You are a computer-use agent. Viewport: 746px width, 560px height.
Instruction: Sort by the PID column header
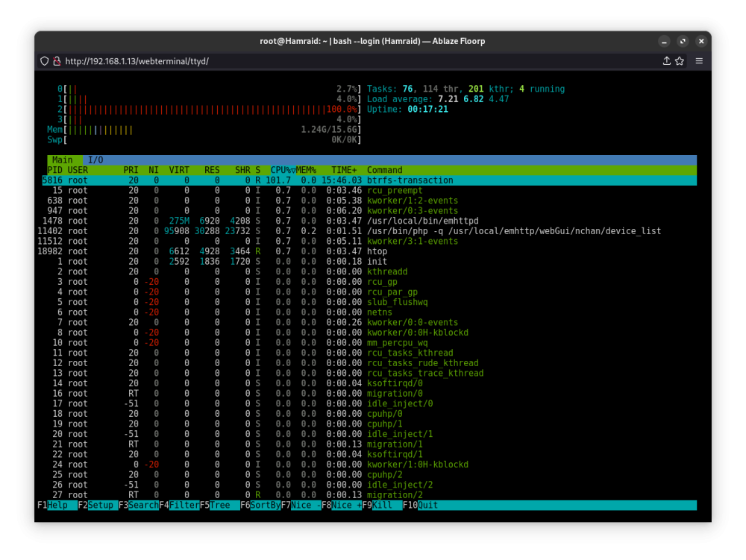point(54,170)
